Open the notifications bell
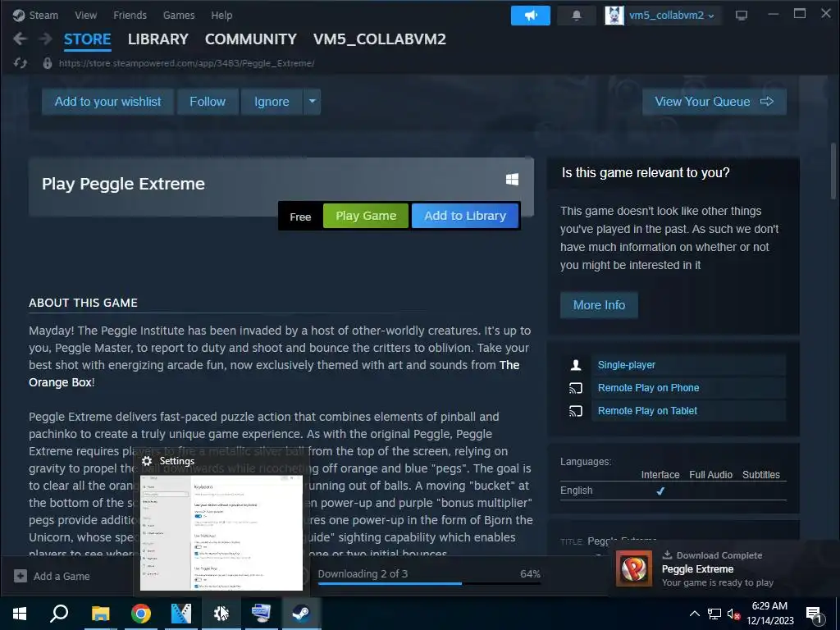Viewport: 840px width, 630px height. click(x=577, y=16)
